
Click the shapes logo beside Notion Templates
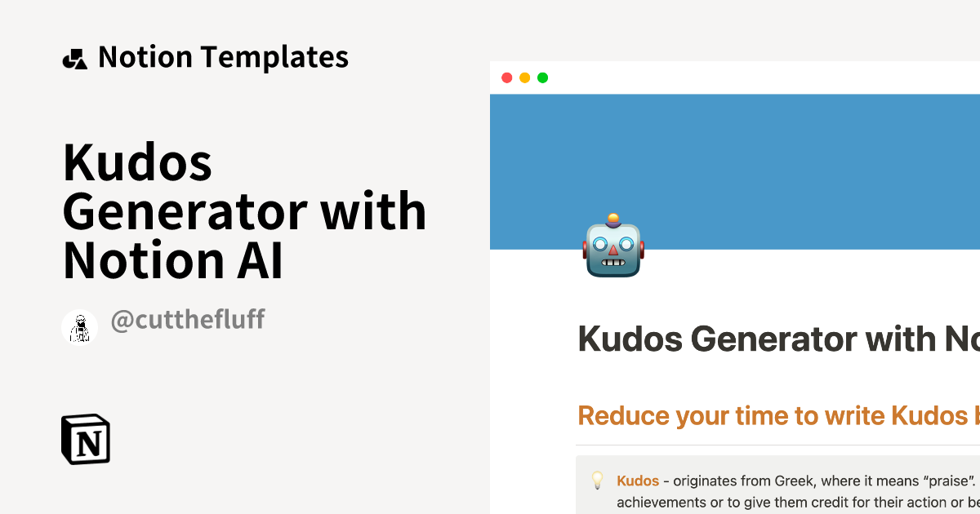[x=75, y=55]
